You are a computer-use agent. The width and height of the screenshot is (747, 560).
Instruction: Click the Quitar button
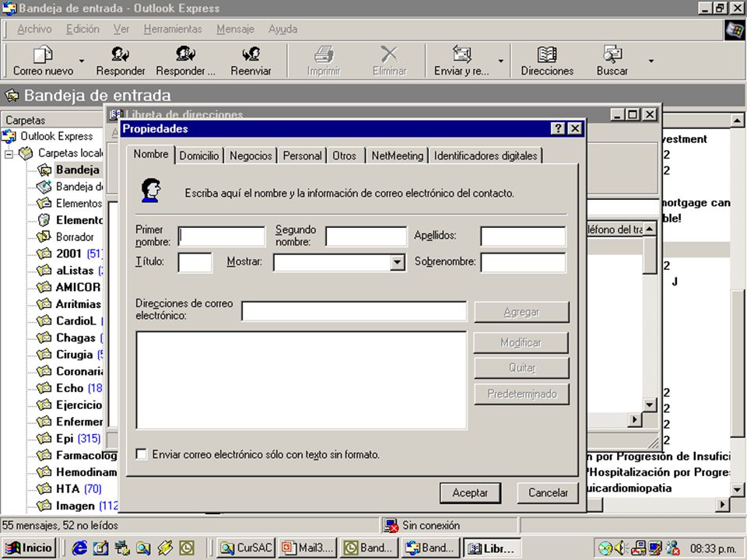521,368
